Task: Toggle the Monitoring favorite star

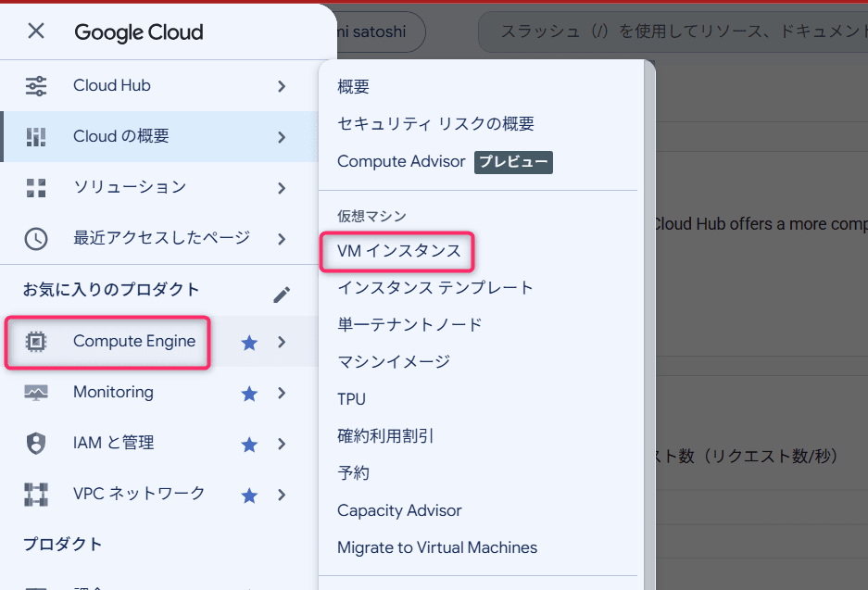Action: pos(250,394)
